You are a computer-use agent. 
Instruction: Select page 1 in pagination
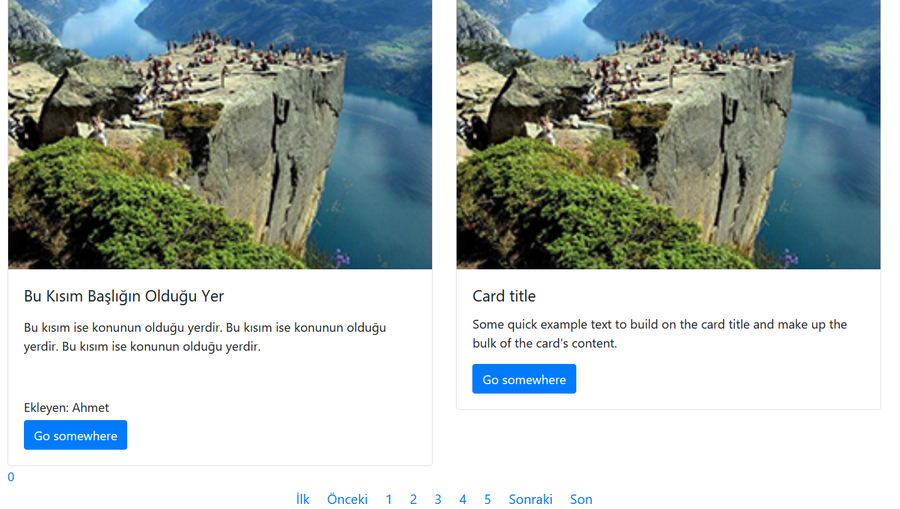pos(389,499)
